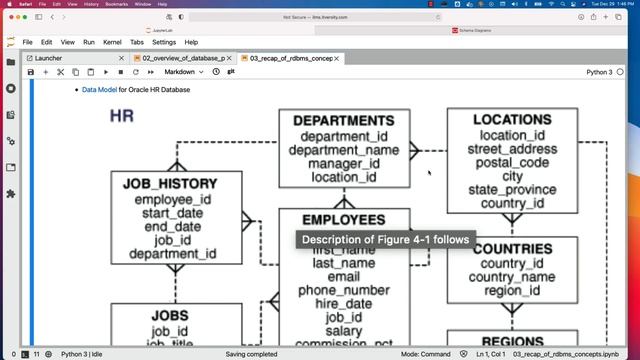Click the git button in notebook toolbar

[x=231, y=71]
